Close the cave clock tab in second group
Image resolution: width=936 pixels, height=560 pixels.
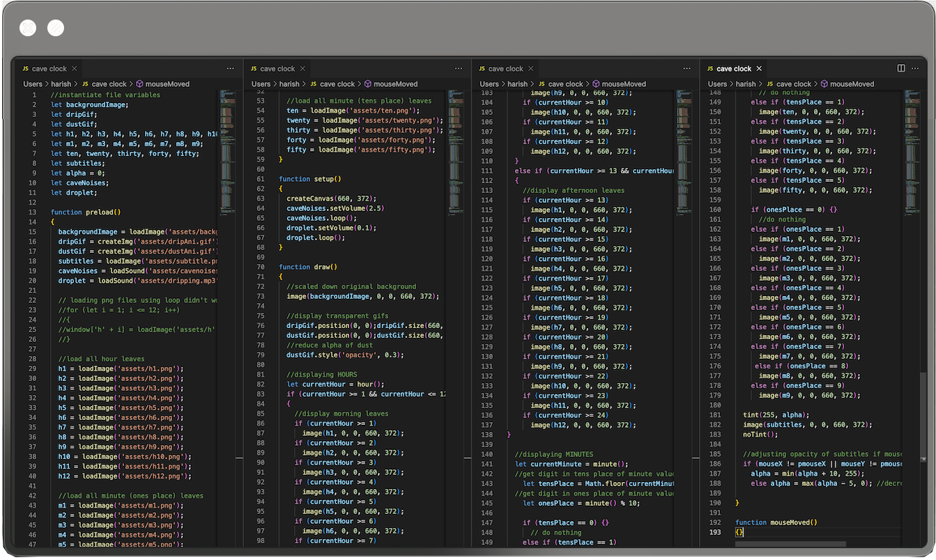[x=303, y=68]
